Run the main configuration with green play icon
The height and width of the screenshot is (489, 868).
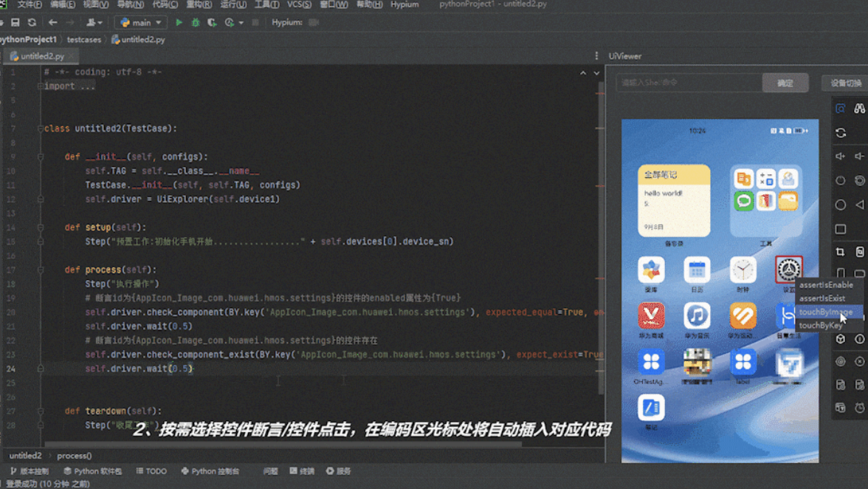pyautogui.click(x=179, y=23)
